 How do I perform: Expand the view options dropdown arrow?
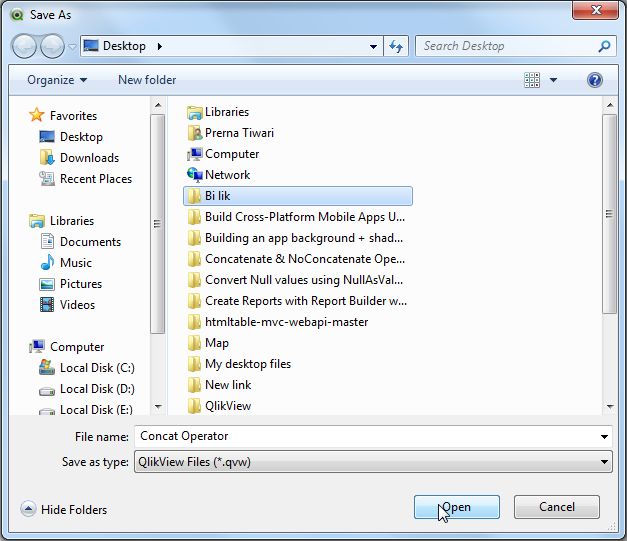tap(553, 80)
